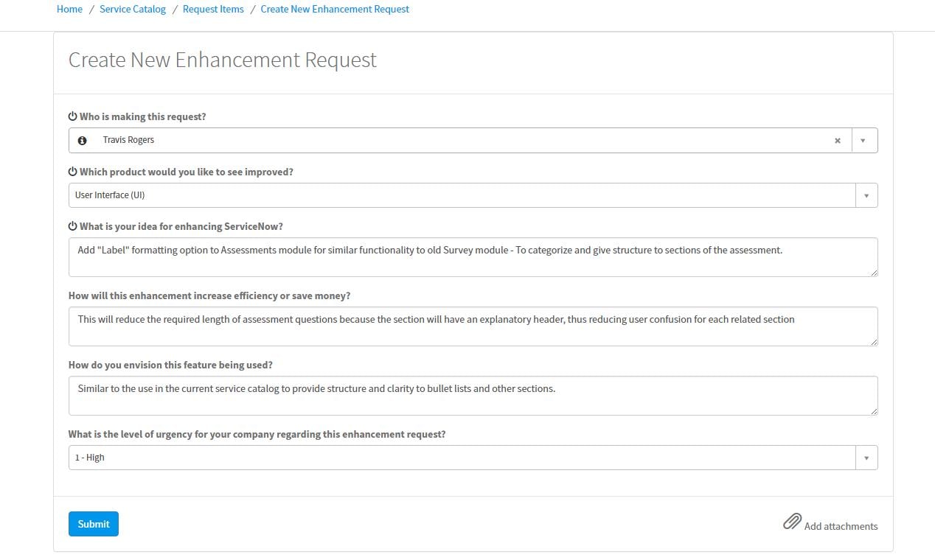This screenshot has height=560, width=935.
Task: Open the requester picker dropdown arrow
Action: click(x=863, y=140)
